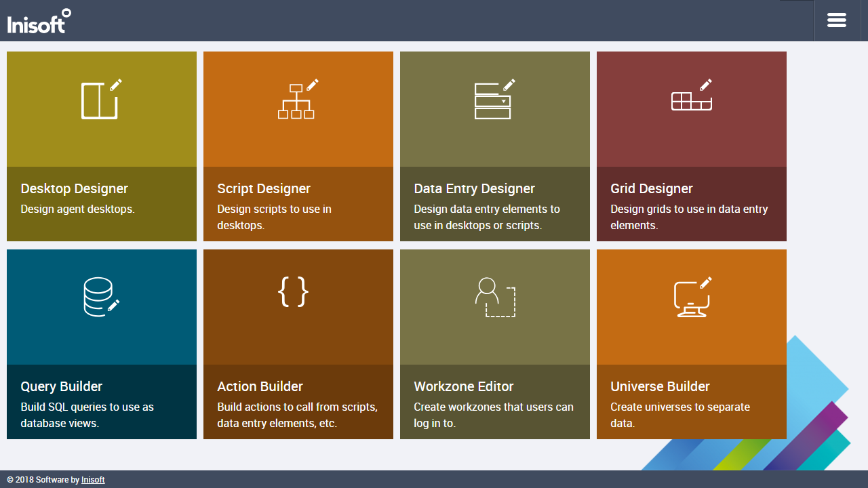Click the Query Builder database icon
Viewport: 868px width, 488px height.
(100, 297)
